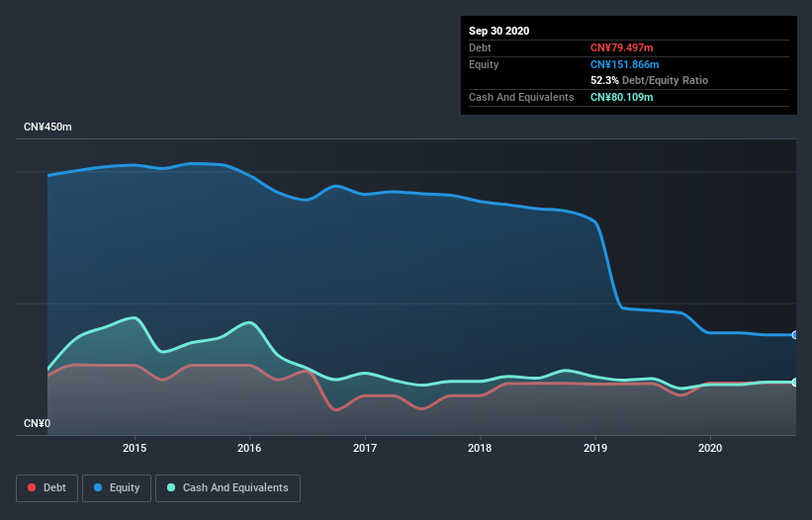Click the 2020 x-axis label
Viewport: 812px width, 520px height.
tap(710, 448)
